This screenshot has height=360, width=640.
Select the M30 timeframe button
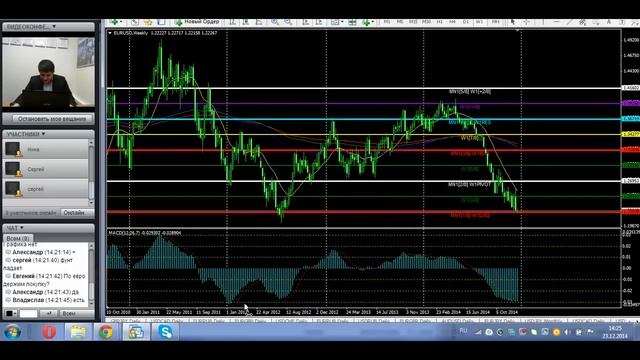coord(427,22)
